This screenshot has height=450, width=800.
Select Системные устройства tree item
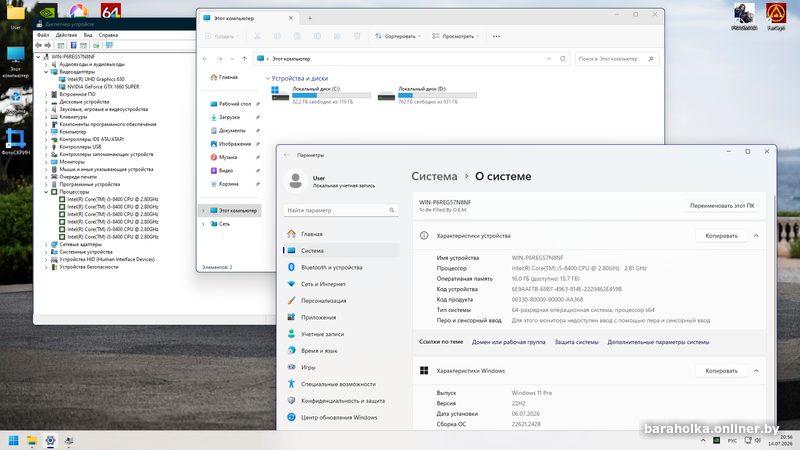click(86, 252)
